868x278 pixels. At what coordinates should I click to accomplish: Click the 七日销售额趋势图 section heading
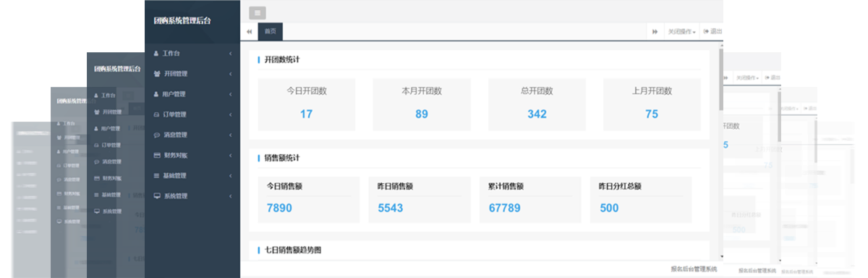click(292, 250)
